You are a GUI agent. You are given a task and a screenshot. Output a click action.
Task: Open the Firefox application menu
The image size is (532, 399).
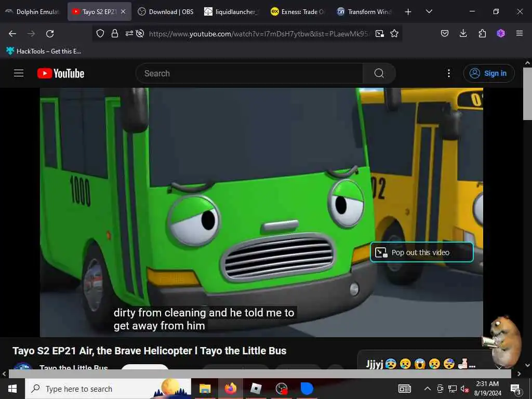[x=520, y=33]
